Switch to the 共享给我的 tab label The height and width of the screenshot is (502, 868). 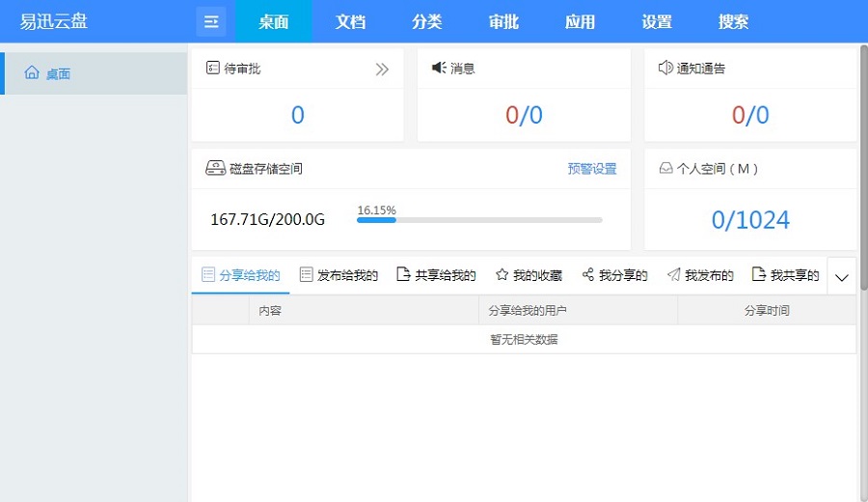pyautogui.click(x=446, y=275)
